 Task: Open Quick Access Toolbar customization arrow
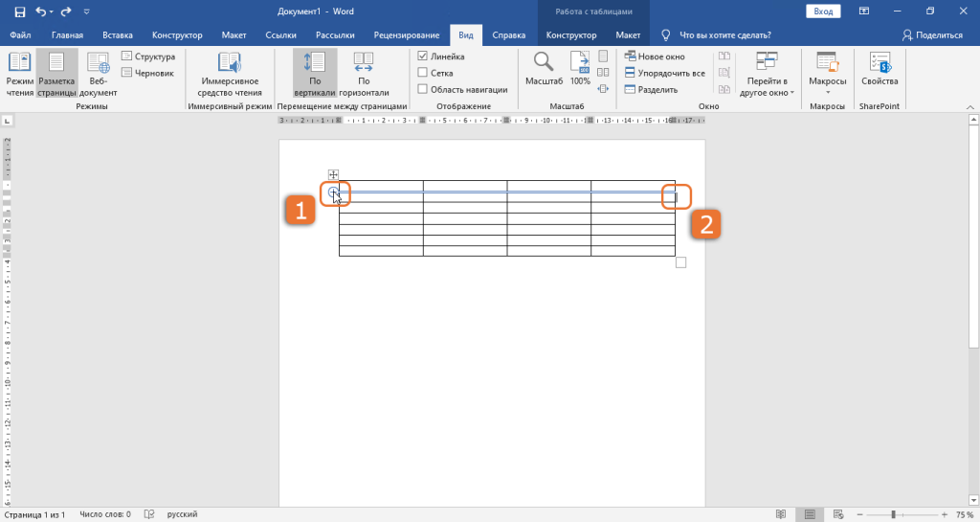(87, 11)
